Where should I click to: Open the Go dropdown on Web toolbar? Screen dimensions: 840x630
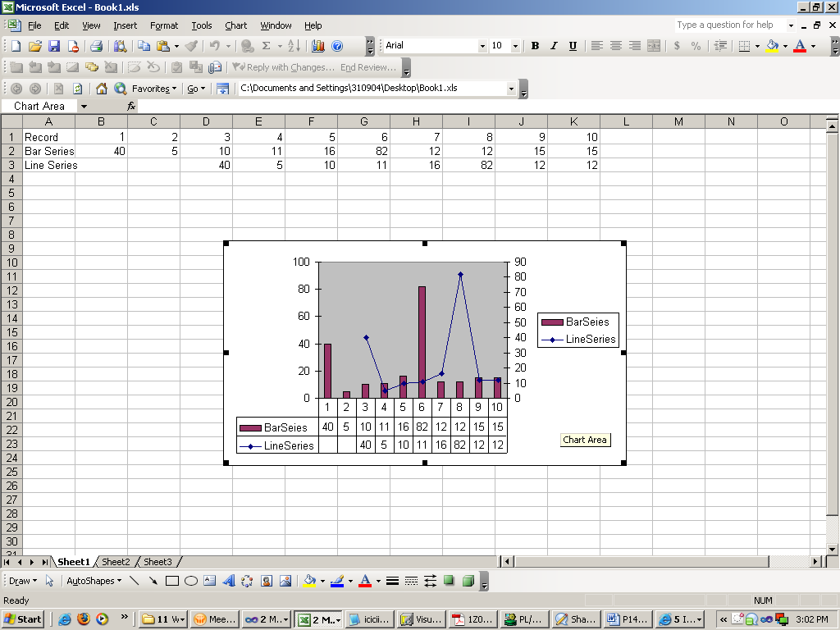click(x=196, y=89)
